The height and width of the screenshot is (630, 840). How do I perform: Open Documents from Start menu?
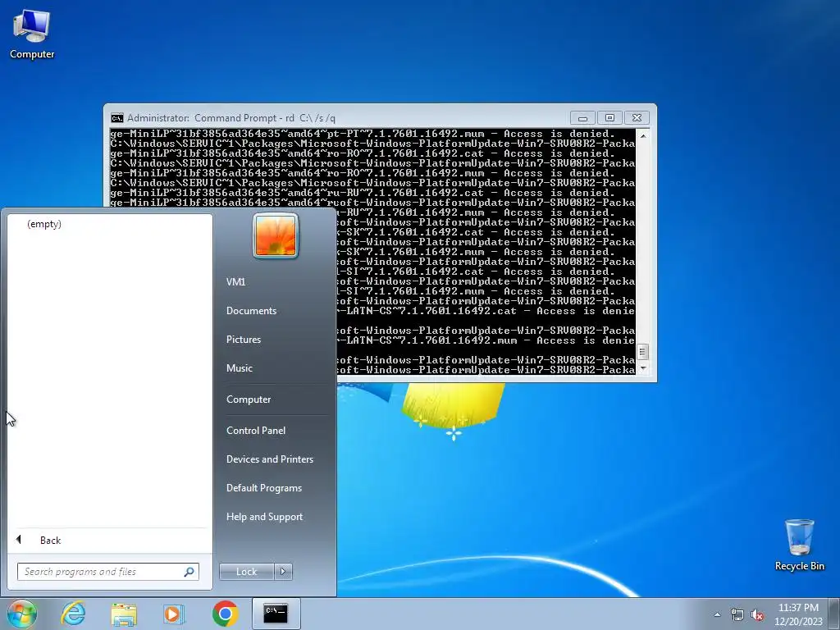point(251,311)
